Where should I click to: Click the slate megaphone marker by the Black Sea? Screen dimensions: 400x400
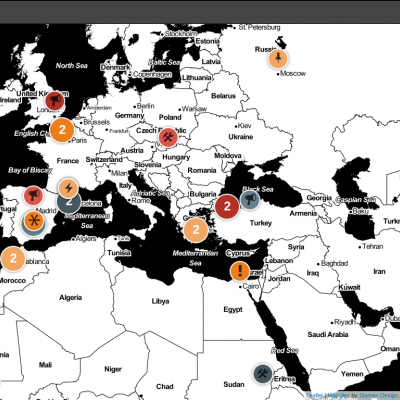click(250, 200)
